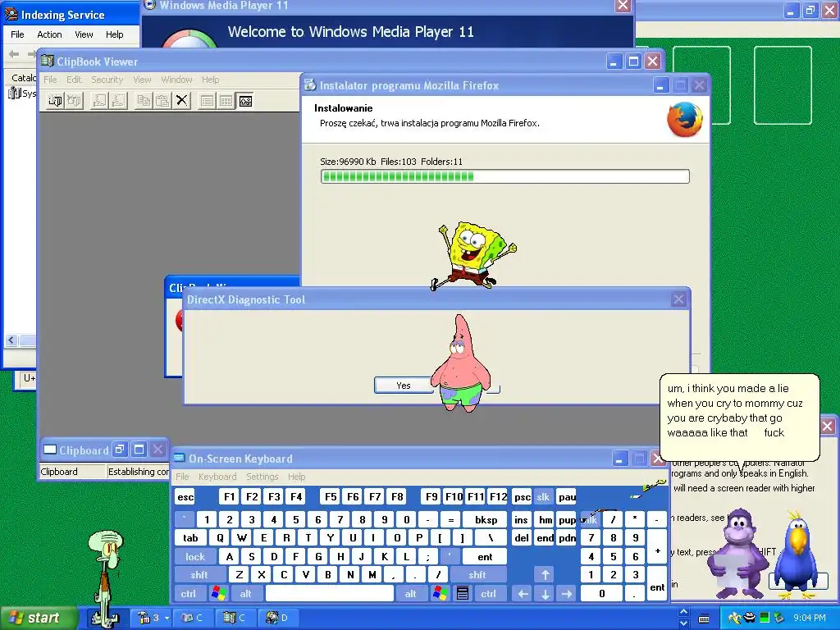Click tab key on On-Screen Keyboard
This screenshot has width=840, height=630.
(x=190, y=538)
